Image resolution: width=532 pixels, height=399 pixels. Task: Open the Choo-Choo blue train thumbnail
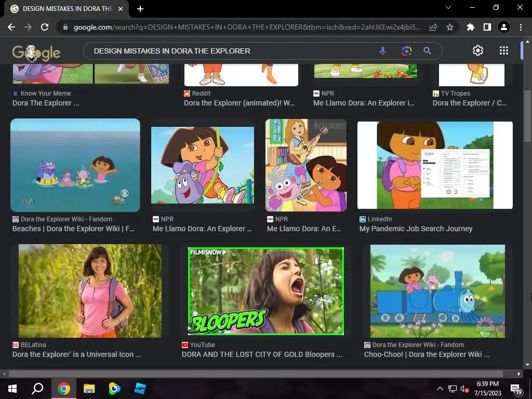(437, 291)
